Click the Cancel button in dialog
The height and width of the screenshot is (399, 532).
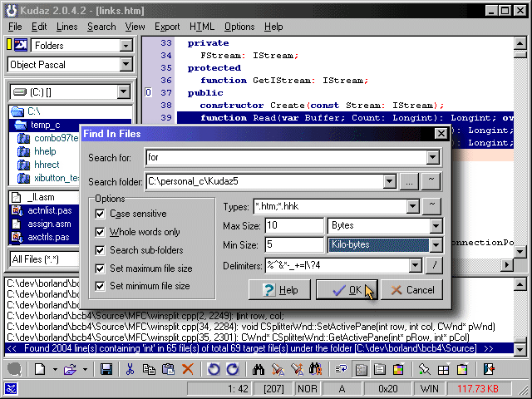(412, 290)
